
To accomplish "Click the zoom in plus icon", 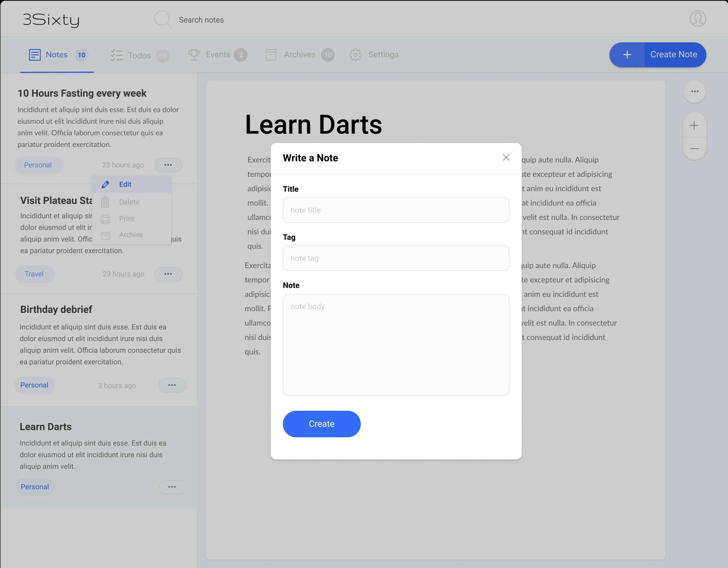I will click(694, 126).
